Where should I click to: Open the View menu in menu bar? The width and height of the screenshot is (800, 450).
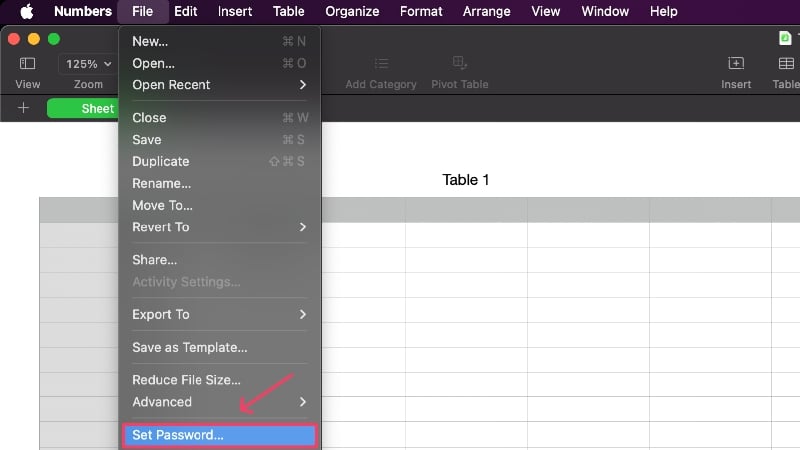[x=545, y=11]
